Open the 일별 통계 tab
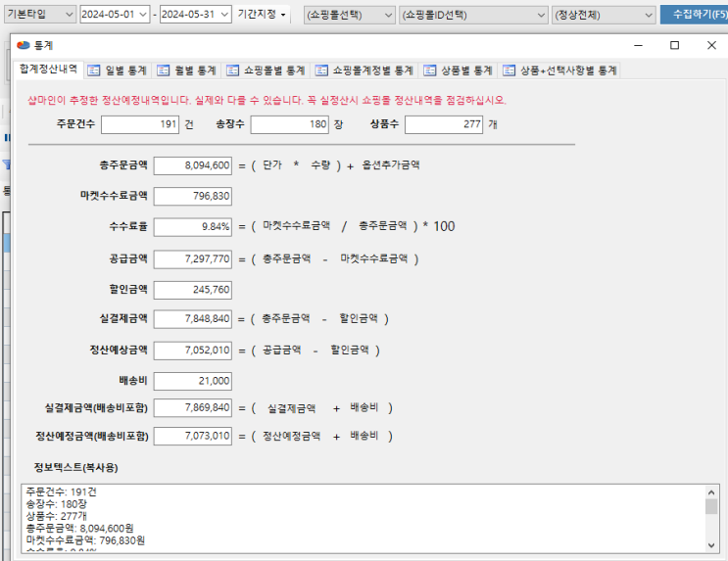 click(x=118, y=70)
